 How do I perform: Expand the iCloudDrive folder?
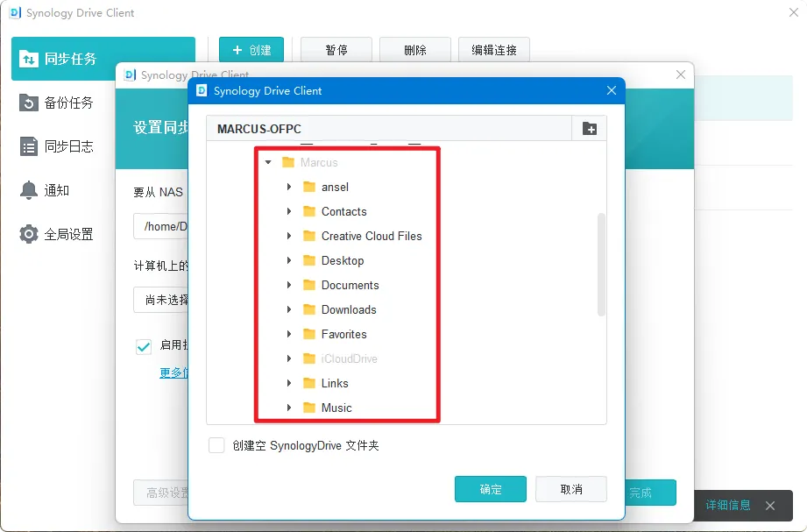[289, 358]
